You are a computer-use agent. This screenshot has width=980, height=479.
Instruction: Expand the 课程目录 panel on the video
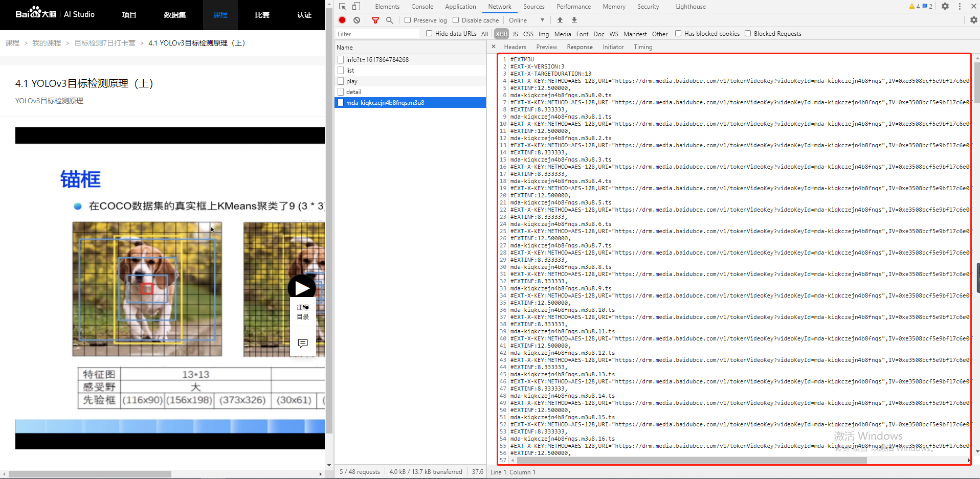(302, 312)
